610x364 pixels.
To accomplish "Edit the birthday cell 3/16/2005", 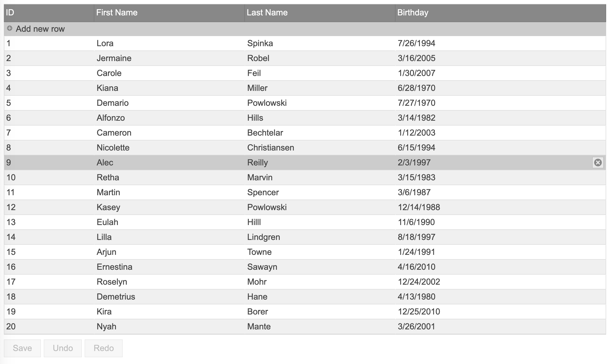I will (416, 58).
